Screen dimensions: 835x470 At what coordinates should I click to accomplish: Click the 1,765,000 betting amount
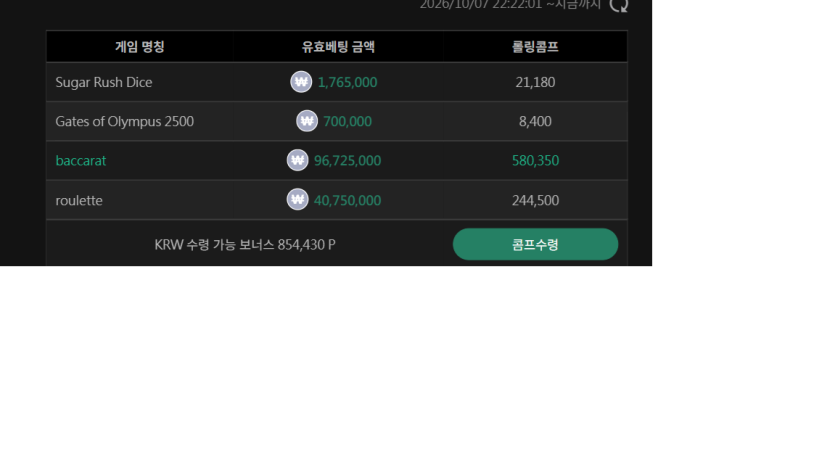[x=347, y=83]
